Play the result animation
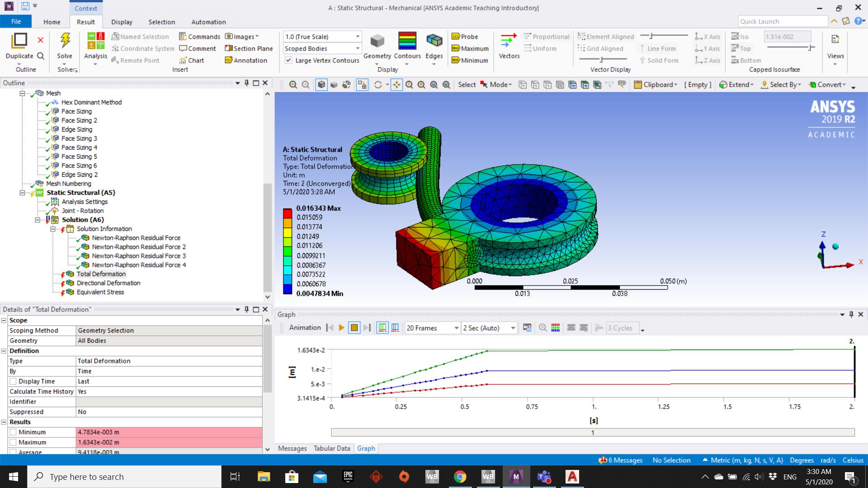Image resolution: width=868 pixels, height=488 pixels. coord(342,328)
